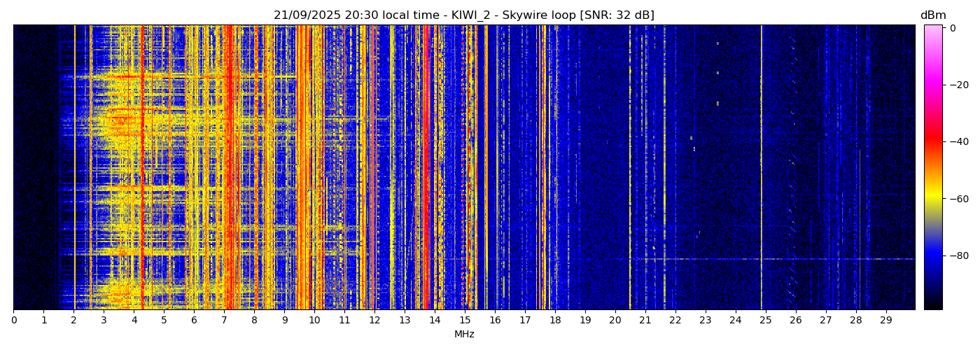Click the dBm colorbar label
This screenshot has width=980, height=350.
pyautogui.click(x=933, y=15)
